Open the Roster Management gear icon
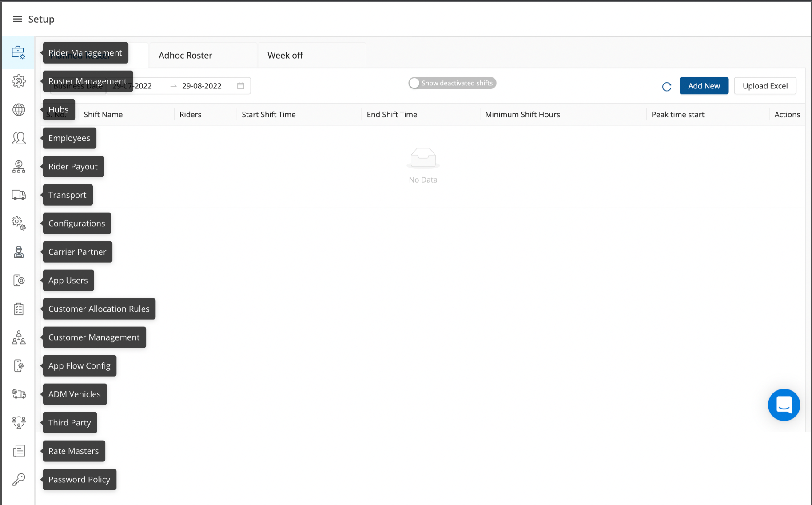 coord(18,81)
